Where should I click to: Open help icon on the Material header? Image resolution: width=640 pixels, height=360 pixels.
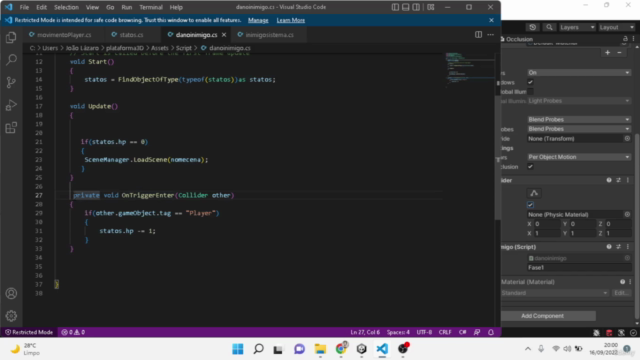point(622,282)
